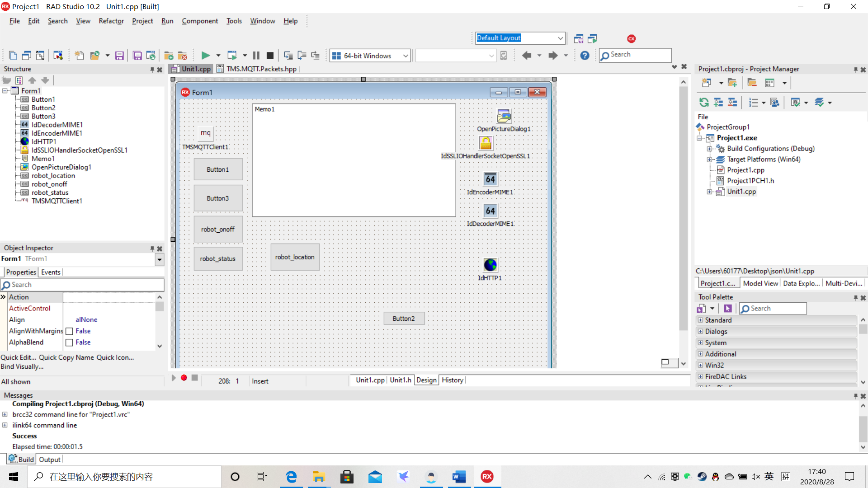The width and height of the screenshot is (868, 488).
Task: Click the Open folder toolbar icon
Action: tap(94, 56)
